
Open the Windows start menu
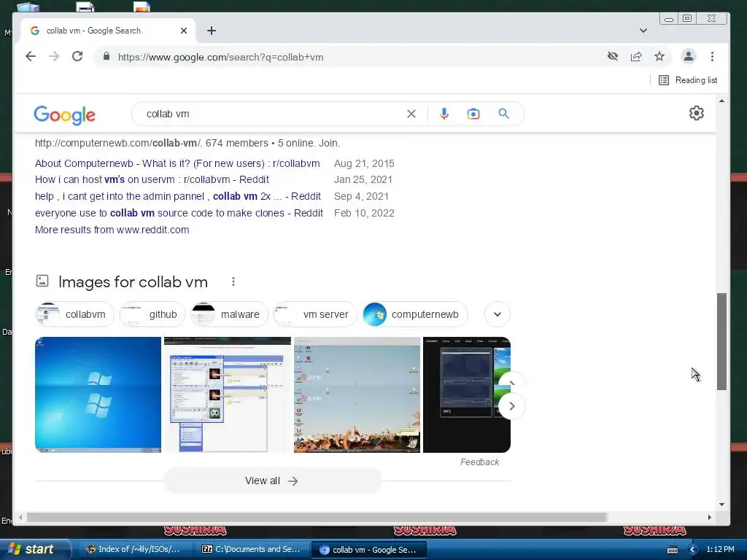[34, 549]
